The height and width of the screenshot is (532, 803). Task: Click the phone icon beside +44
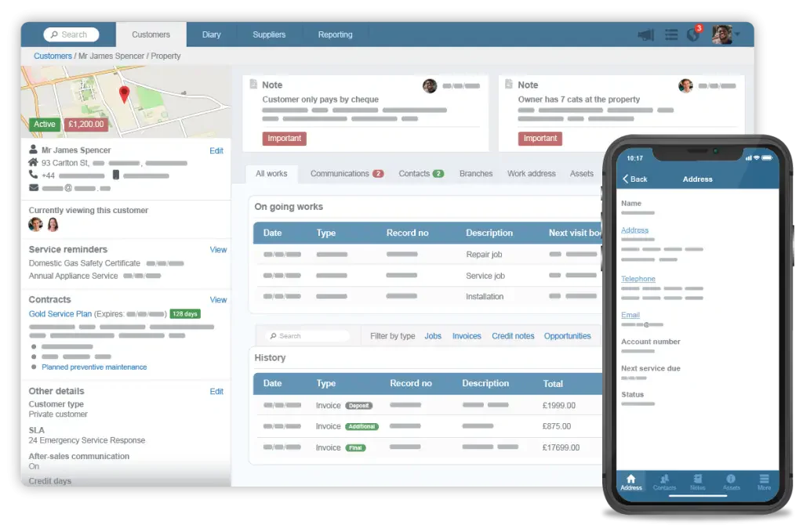[33, 175]
